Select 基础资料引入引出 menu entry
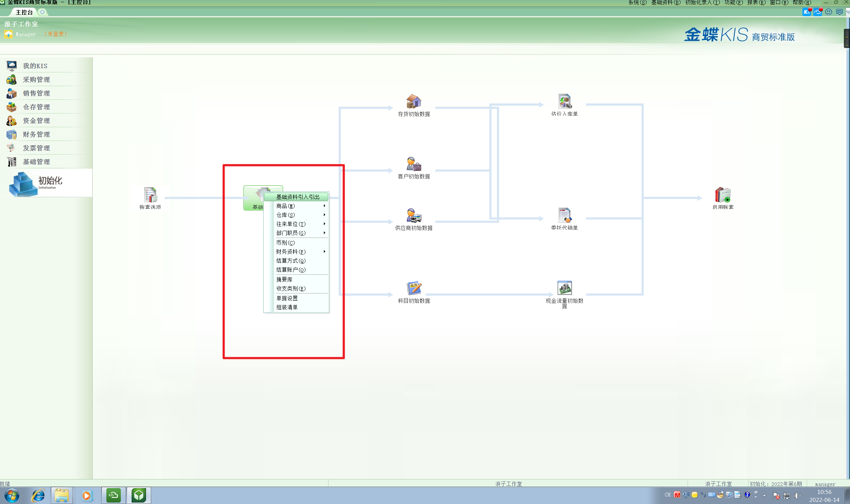The height and width of the screenshot is (504, 850). [298, 197]
